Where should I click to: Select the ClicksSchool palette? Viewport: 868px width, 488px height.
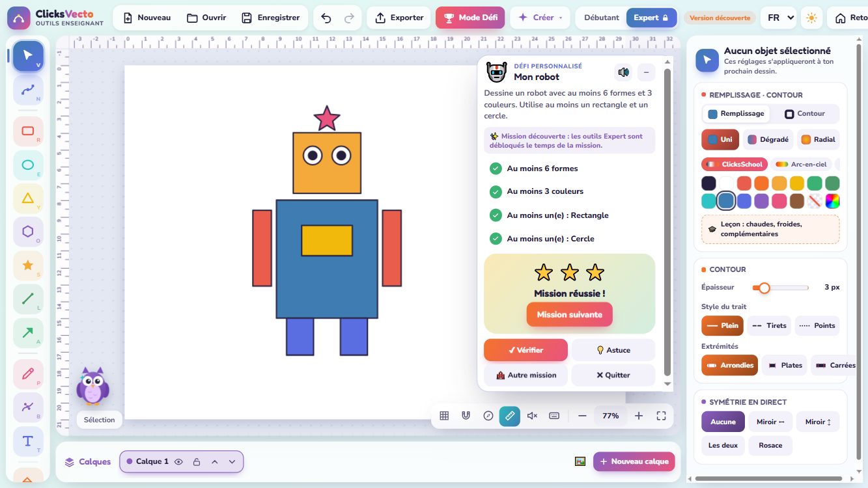735,165
